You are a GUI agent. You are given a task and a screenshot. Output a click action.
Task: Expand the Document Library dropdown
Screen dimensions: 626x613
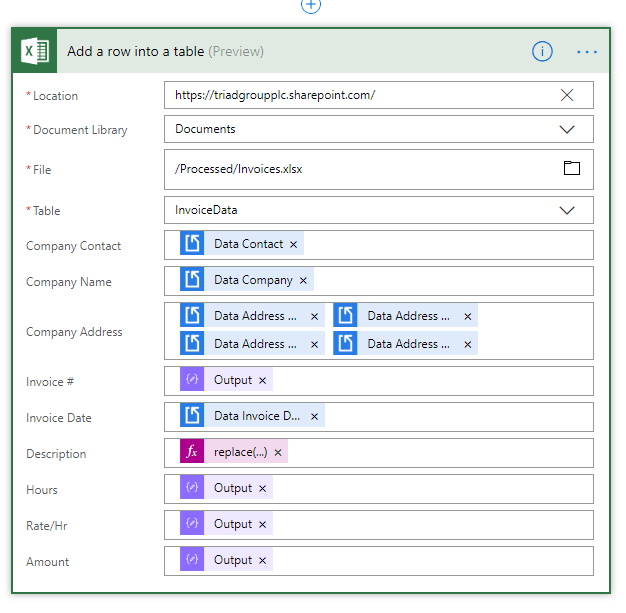tap(567, 129)
